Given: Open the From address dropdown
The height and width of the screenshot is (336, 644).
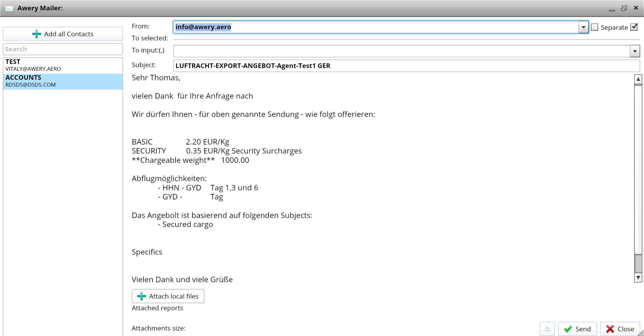Looking at the screenshot, I should click(x=583, y=27).
